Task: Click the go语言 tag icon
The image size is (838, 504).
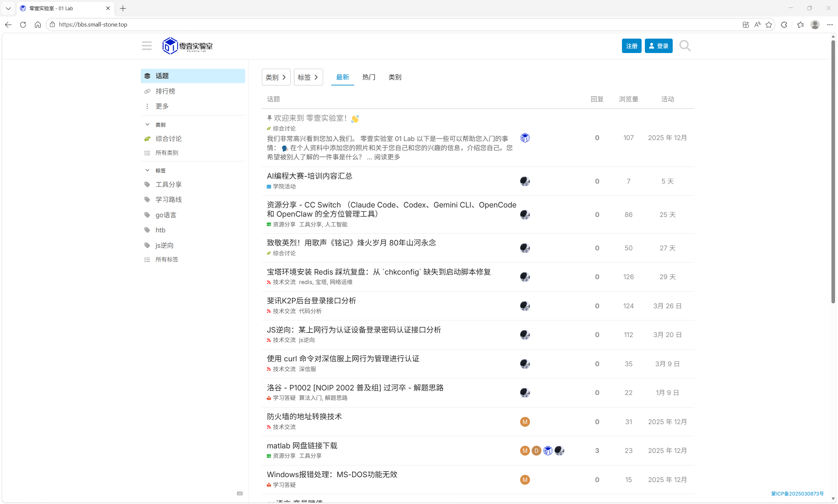Action: click(x=147, y=215)
